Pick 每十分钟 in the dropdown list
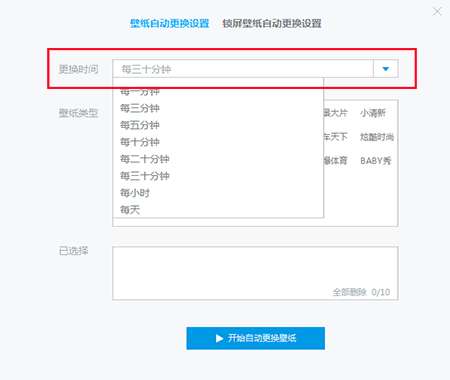Screen dimensions: 450x380 coord(140,142)
